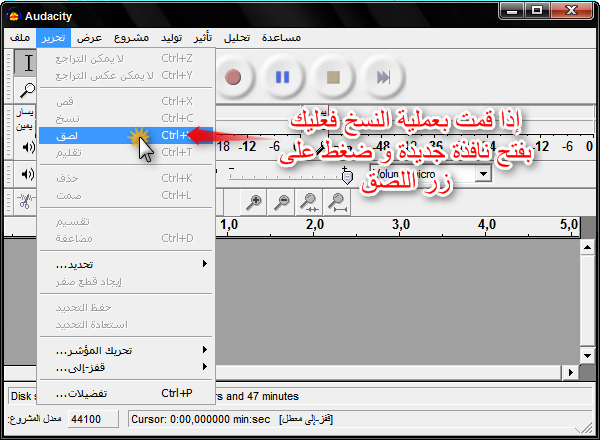
Task: Click vertical scrollbar up arrow
Action: 587,248
